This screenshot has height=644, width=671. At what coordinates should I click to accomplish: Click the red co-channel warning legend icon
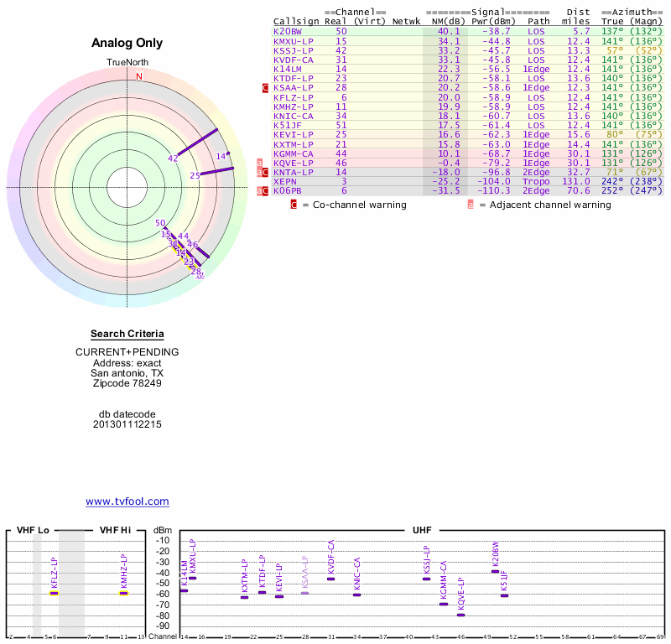pyautogui.click(x=294, y=204)
